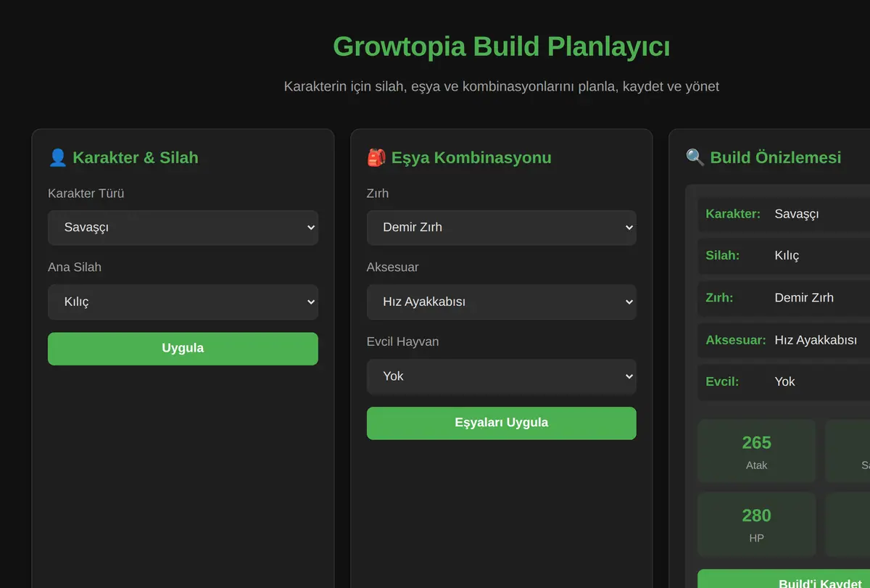This screenshot has height=588, width=870.
Task: Click the Aksesuar field label above the dropdown
Action: (x=393, y=268)
